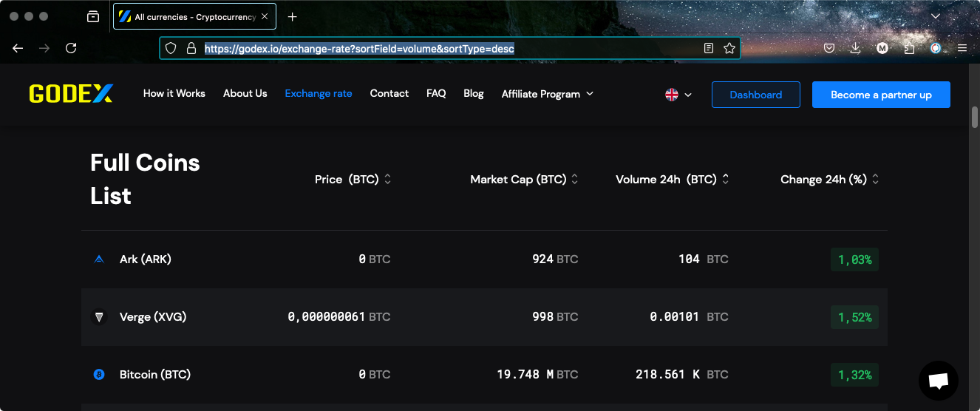Screen dimensions: 980x411
Task: Click Bitcoin market cap 19.748 M BTC
Action: pyautogui.click(x=537, y=375)
